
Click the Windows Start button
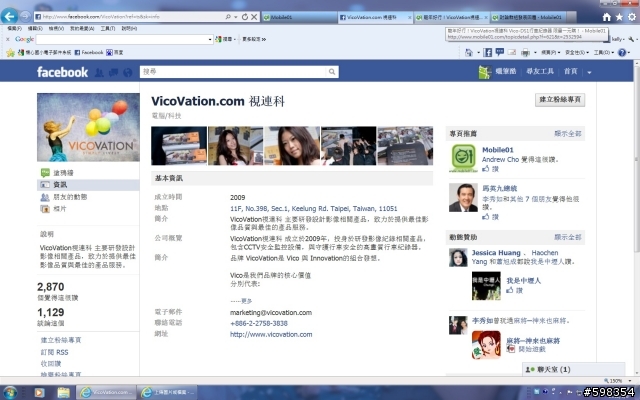[x=9, y=393]
